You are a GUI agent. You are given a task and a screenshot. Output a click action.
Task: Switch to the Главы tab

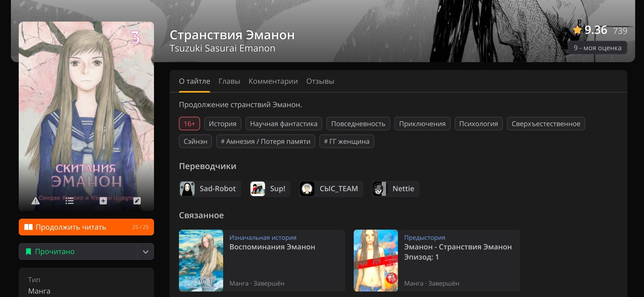(229, 81)
